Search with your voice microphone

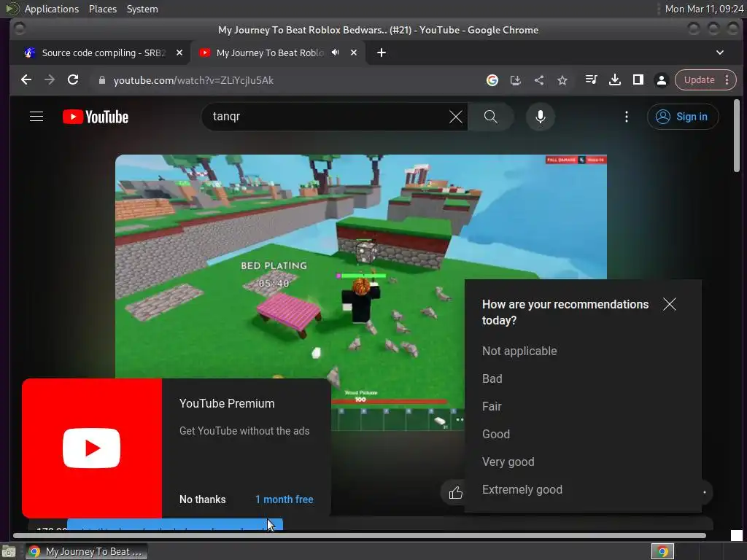tap(541, 117)
